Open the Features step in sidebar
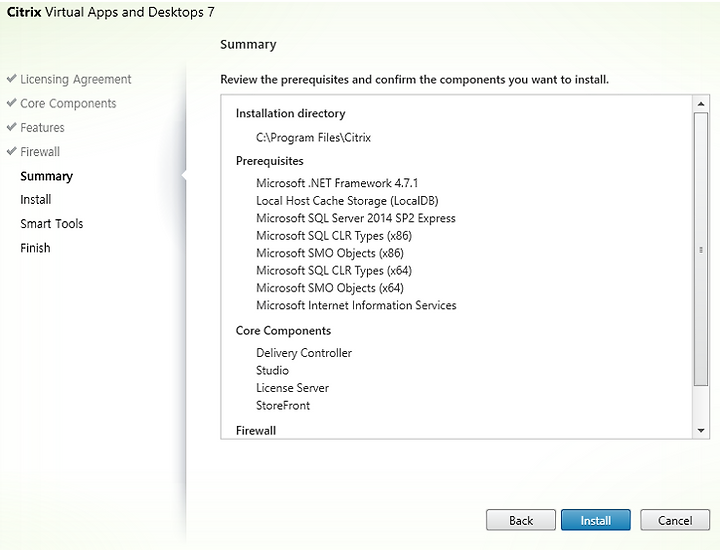The image size is (720, 550). point(42,128)
